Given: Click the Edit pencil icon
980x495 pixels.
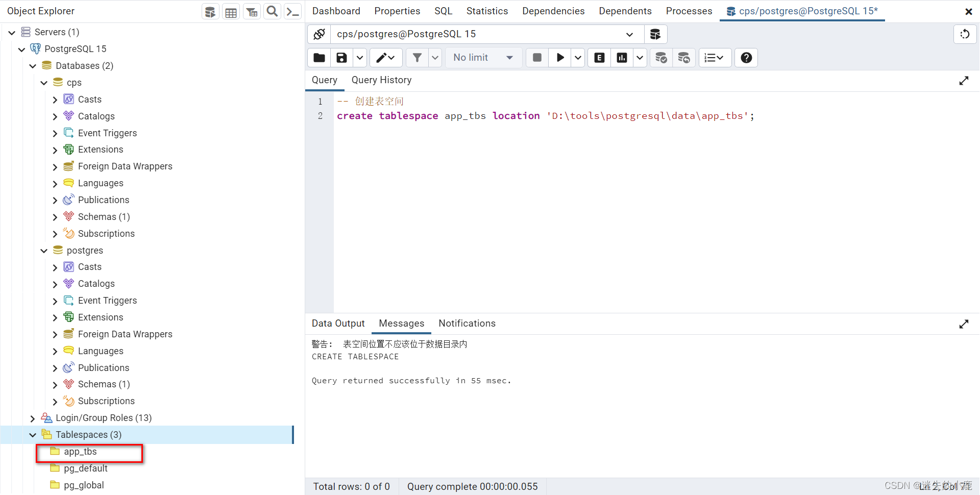Looking at the screenshot, I should click(385, 58).
